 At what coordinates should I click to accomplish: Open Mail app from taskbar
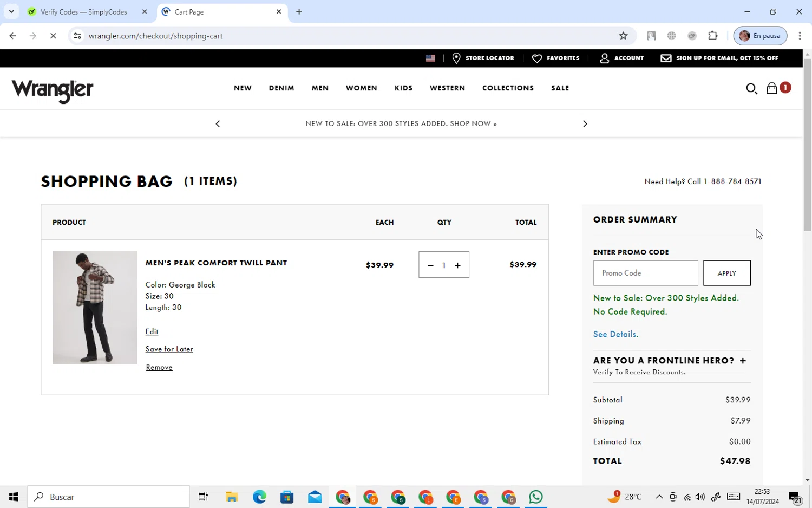(x=315, y=497)
